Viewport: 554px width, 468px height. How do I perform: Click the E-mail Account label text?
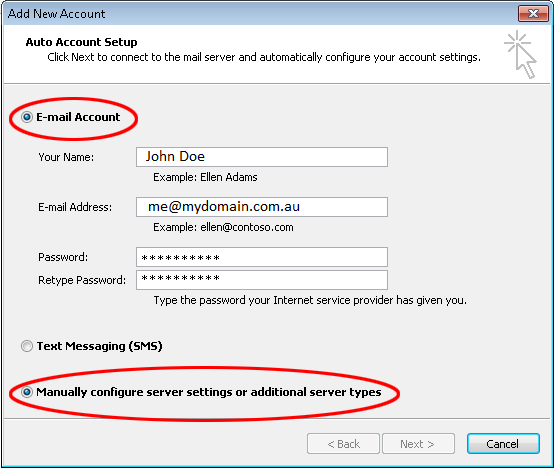tap(78, 117)
